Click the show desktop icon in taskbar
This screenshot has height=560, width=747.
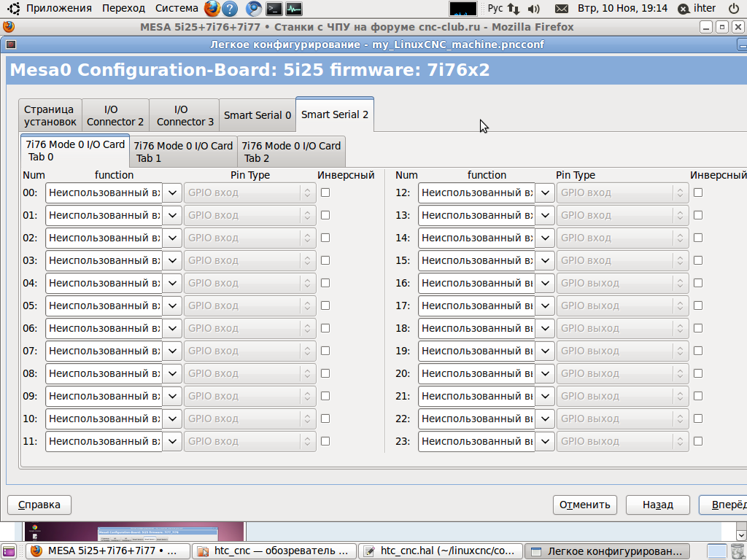click(9, 551)
